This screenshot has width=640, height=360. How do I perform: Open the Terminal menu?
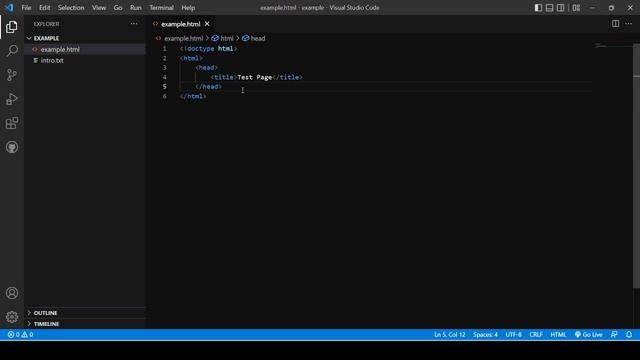tap(161, 8)
